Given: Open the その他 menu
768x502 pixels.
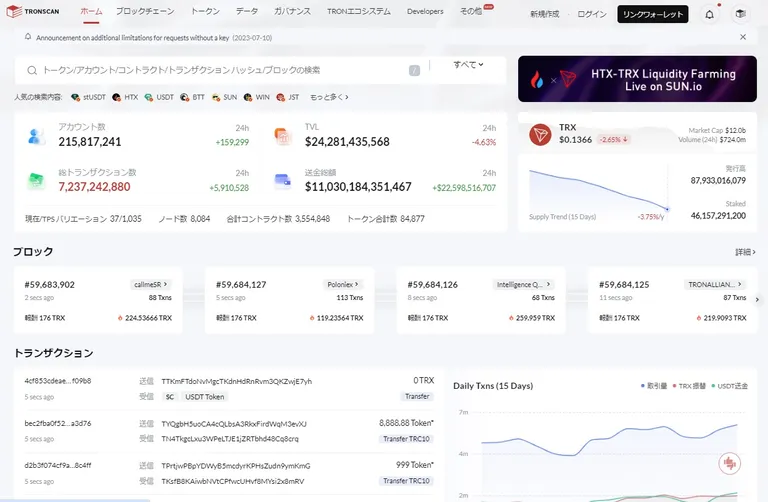Looking at the screenshot, I should [471, 11].
